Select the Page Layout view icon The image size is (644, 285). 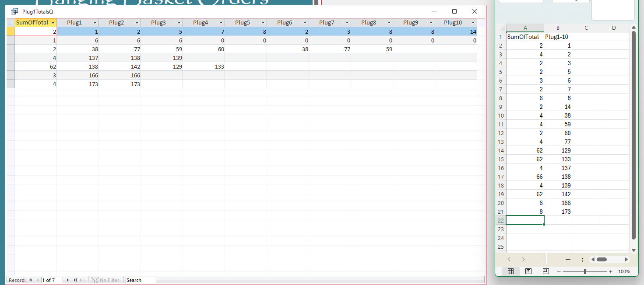[528, 271]
